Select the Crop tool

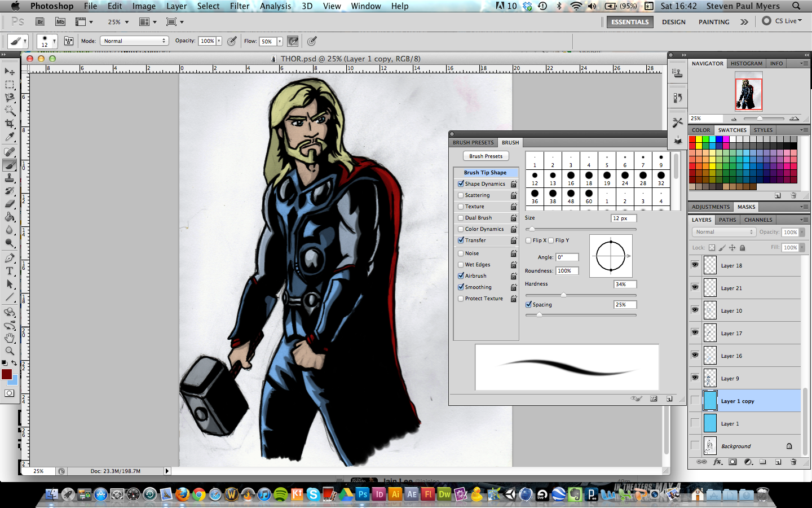[10, 124]
